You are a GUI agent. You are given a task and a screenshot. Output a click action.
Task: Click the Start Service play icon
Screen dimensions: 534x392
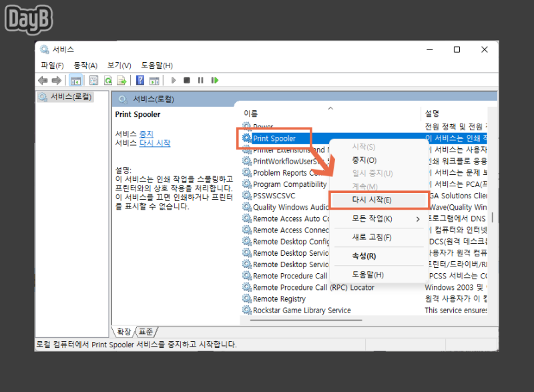pos(174,80)
